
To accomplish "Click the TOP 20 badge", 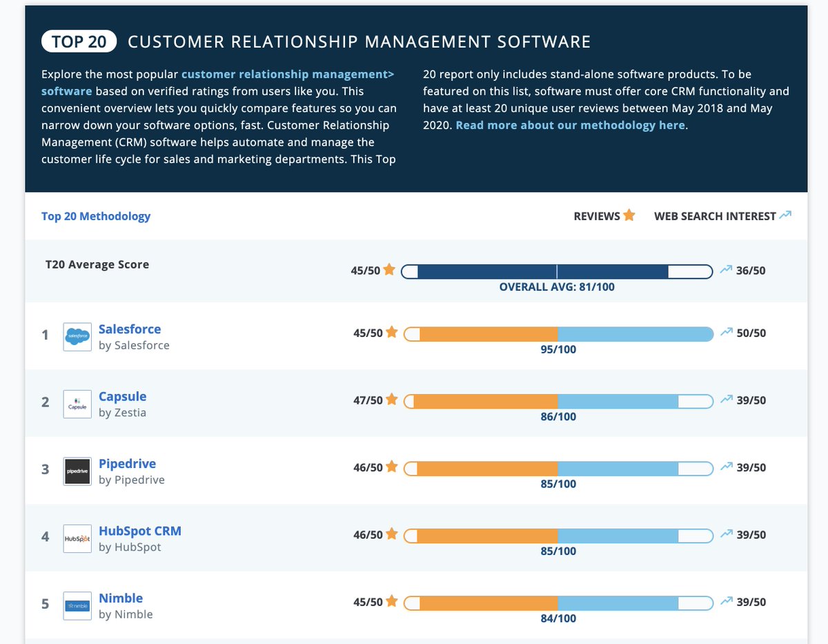I will coord(79,41).
